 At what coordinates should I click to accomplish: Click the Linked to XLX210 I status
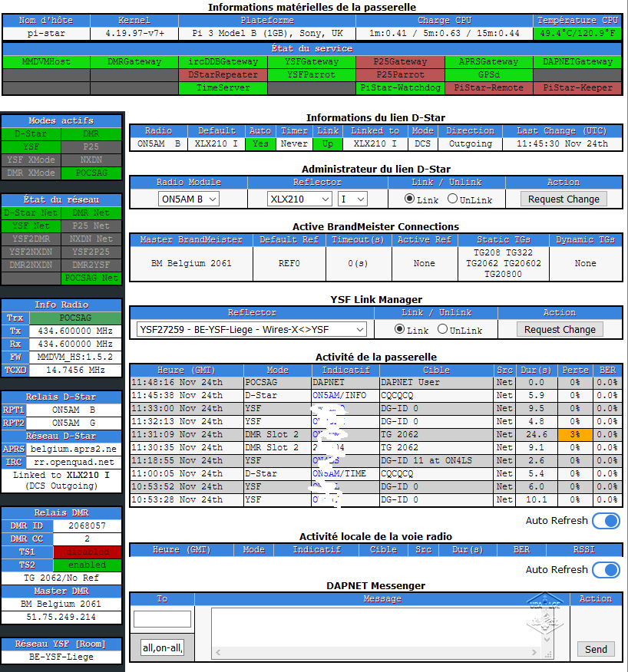(x=61, y=480)
